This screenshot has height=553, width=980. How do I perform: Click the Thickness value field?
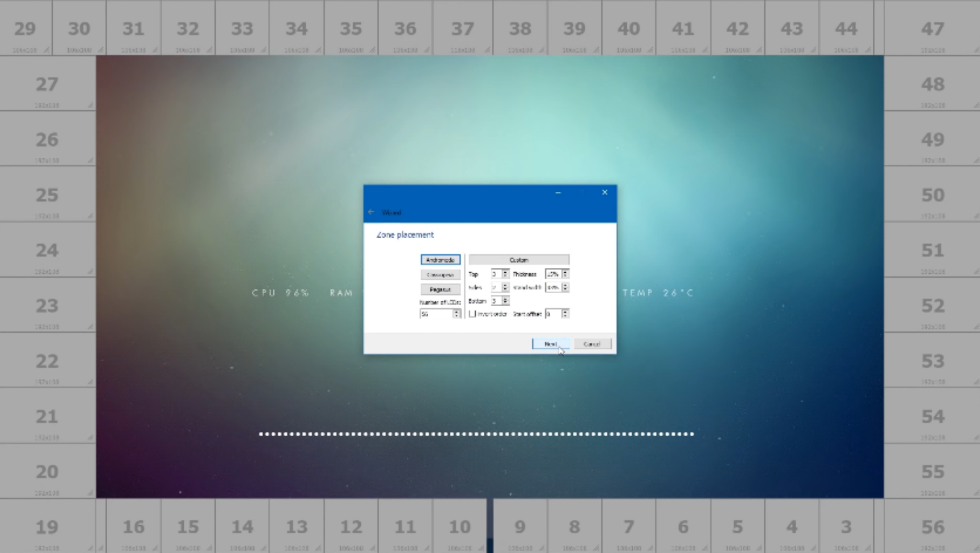(553, 274)
